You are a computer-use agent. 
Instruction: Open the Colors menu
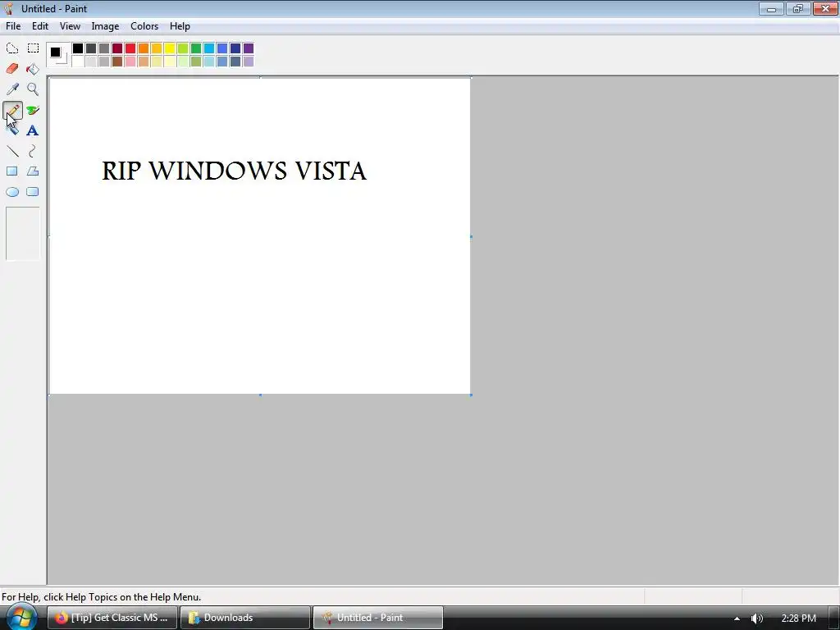pyautogui.click(x=144, y=26)
